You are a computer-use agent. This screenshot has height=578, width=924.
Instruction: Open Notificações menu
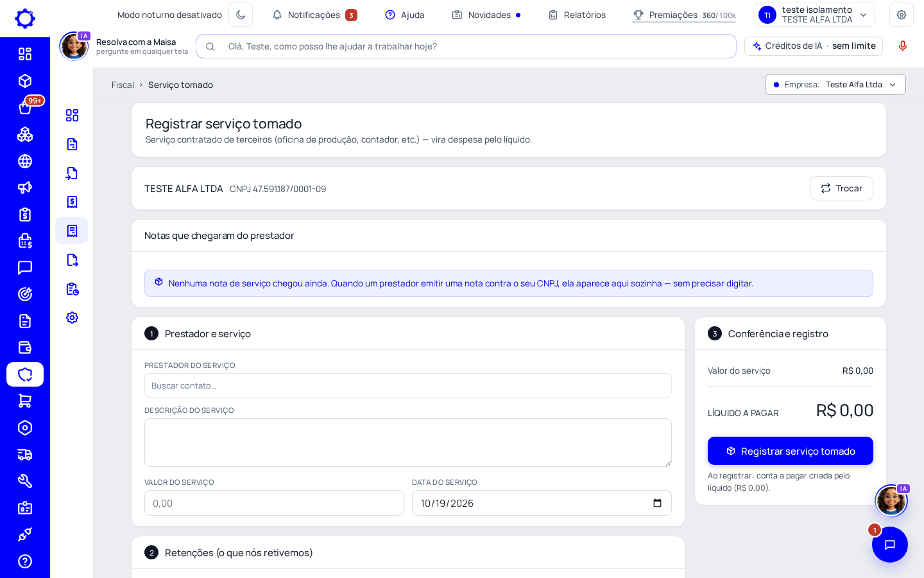(314, 15)
